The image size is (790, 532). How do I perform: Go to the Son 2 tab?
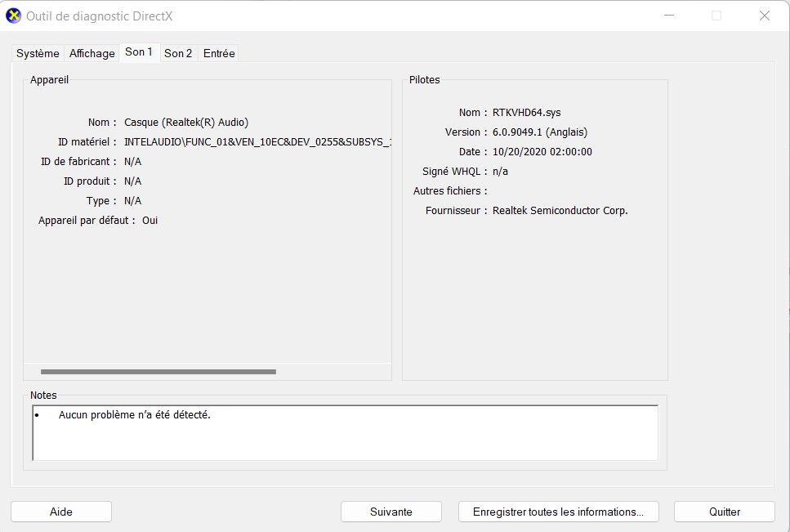pos(178,53)
